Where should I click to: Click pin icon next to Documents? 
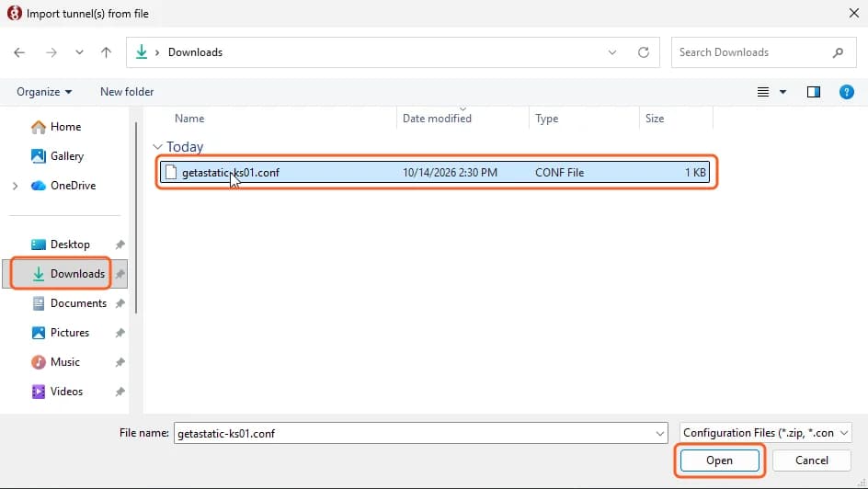click(x=120, y=303)
